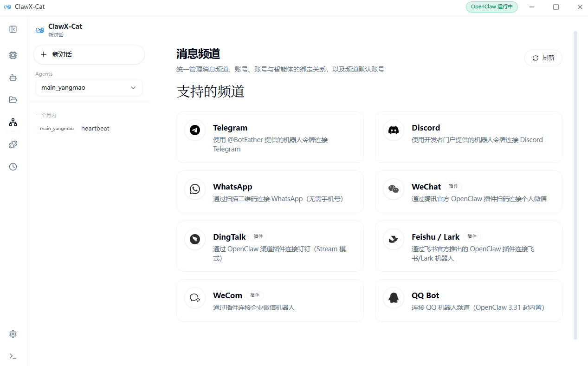Image resolution: width=588 pixels, height=366 pixels.
Task: Click the Discord channel logo icon
Action: click(x=393, y=130)
